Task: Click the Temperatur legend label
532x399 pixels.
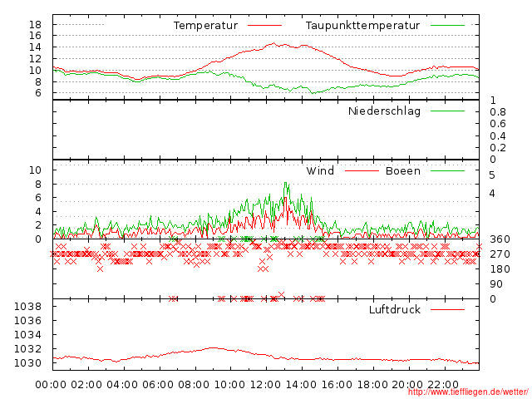Action: 205,26
